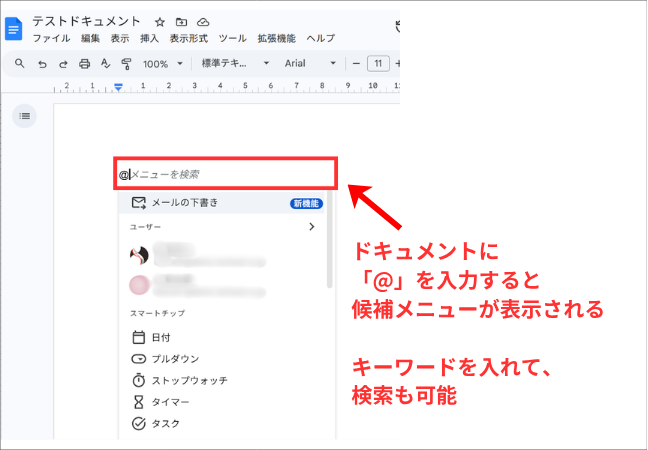Open the 100% zoom dropdown
The height and width of the screenshot is (450, 648).
click(162, 63)
